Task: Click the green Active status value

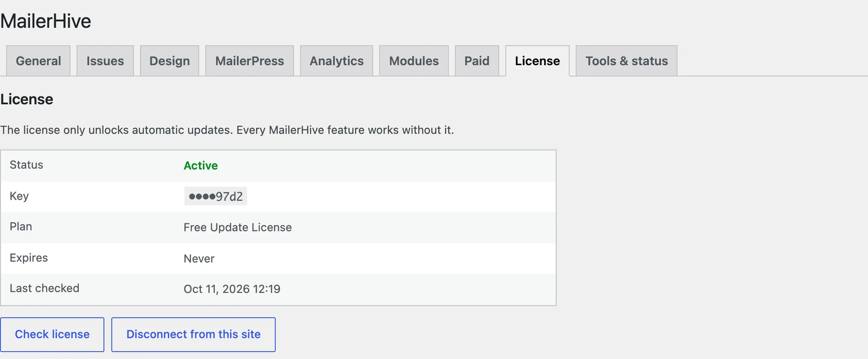Action: [201, 165]
